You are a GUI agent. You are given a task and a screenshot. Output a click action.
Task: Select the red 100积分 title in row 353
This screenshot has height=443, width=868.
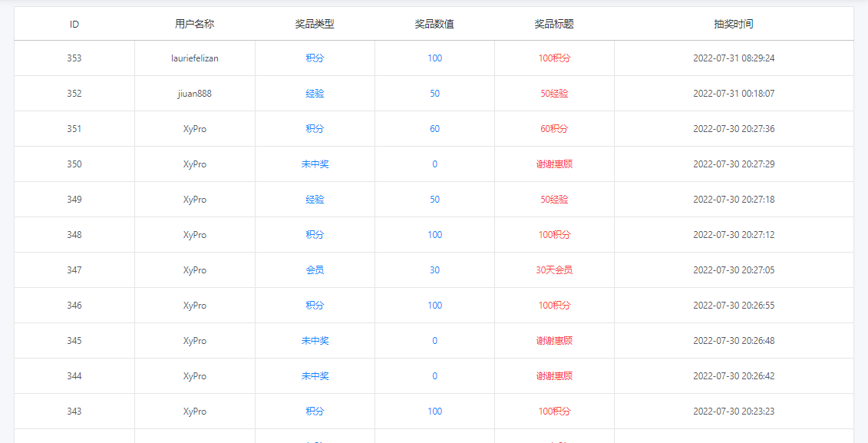tap(554, 58)
